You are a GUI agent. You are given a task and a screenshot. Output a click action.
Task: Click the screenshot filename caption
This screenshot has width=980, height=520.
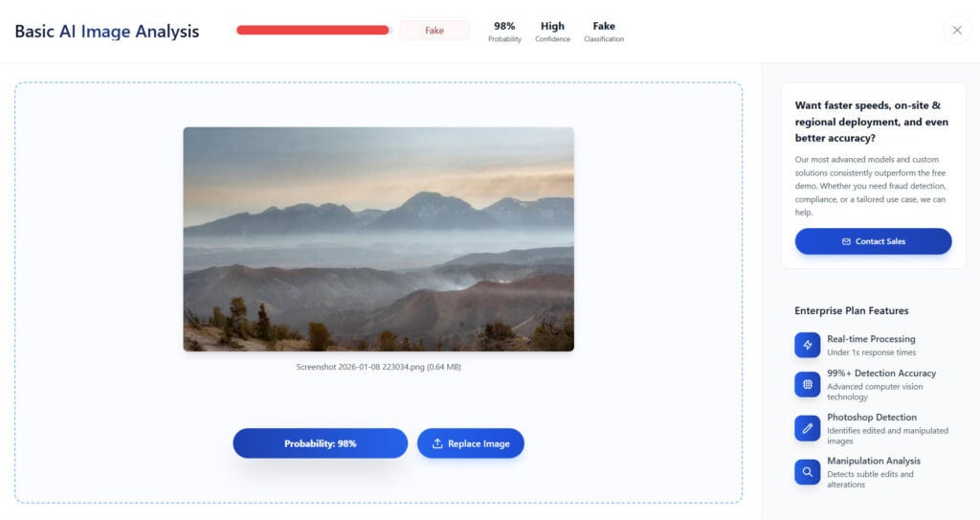click(378, 367)
